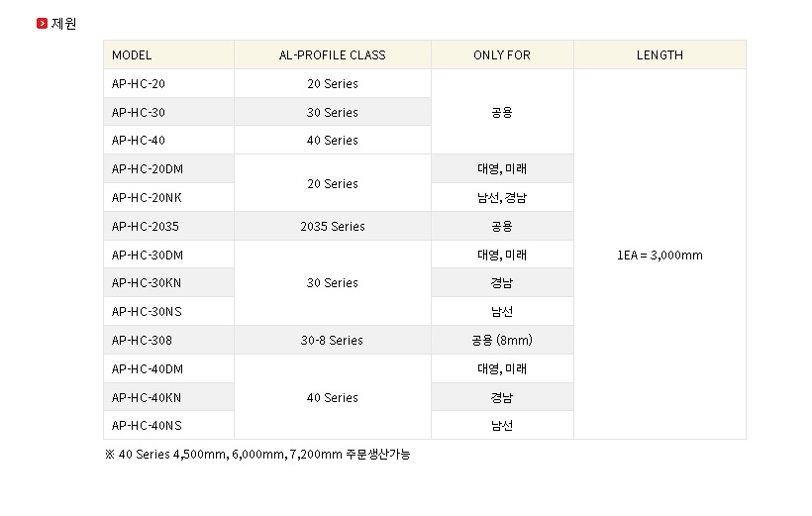
Task: Select the AP-HC-40NS model cell
Action: [168, 425]
